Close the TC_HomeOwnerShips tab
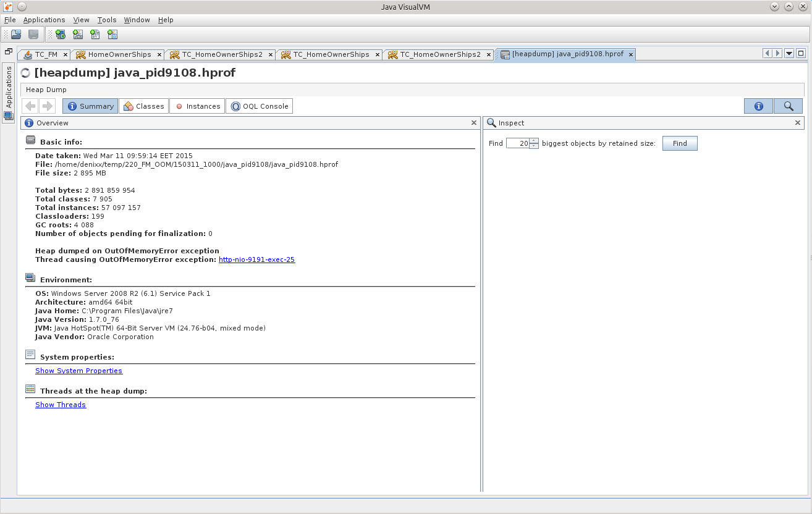812x514 pixels. (x=378, y=54)
